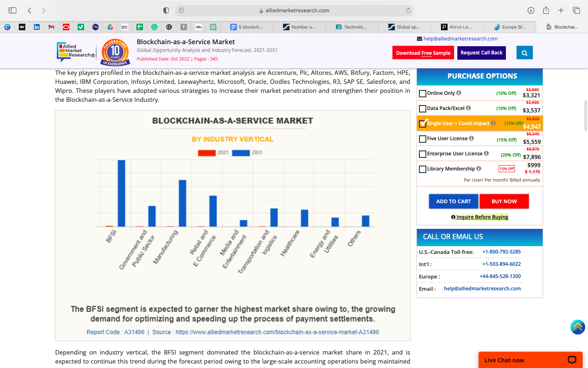Viewport: 588px width, 368px height.
Task: Click the ADD TO CART button
Action: pyautogui.click(x=453, y=201)
